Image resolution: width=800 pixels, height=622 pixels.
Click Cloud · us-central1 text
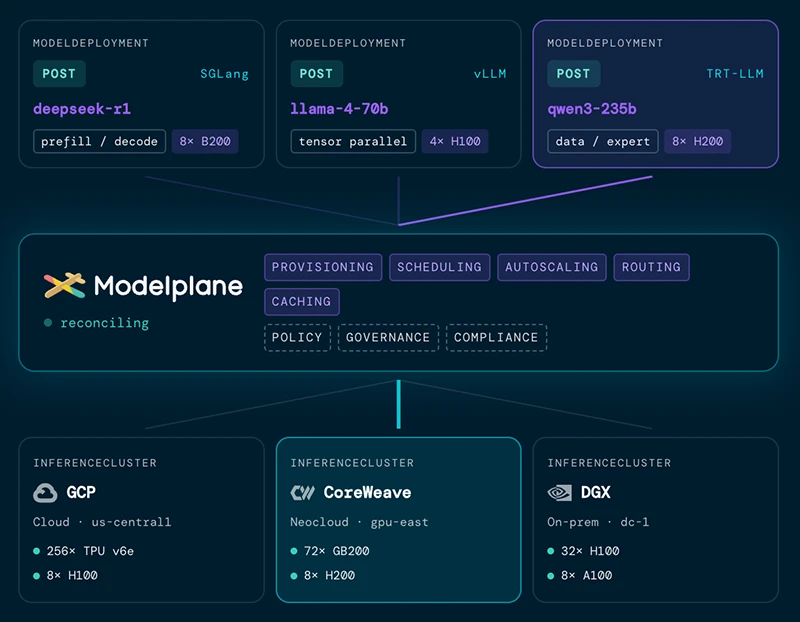click(x=102, y=522)
